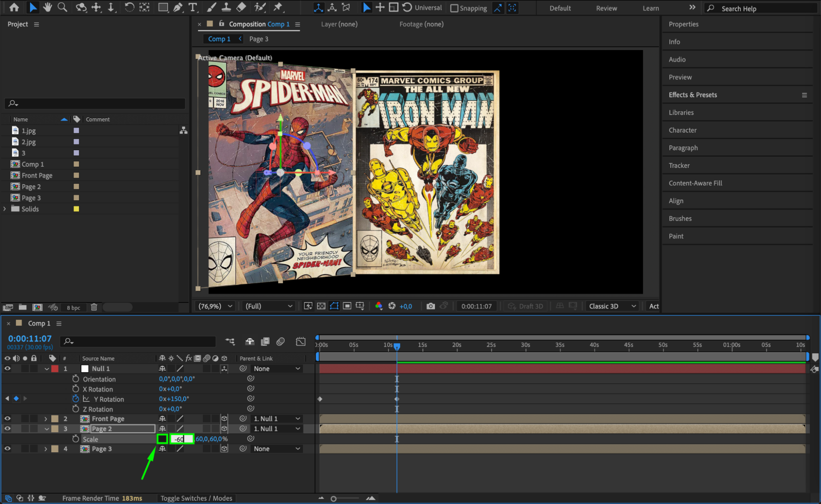Select the Type text tool
Image resolution: width=821 pixels, height=504 pixels.
192,7
